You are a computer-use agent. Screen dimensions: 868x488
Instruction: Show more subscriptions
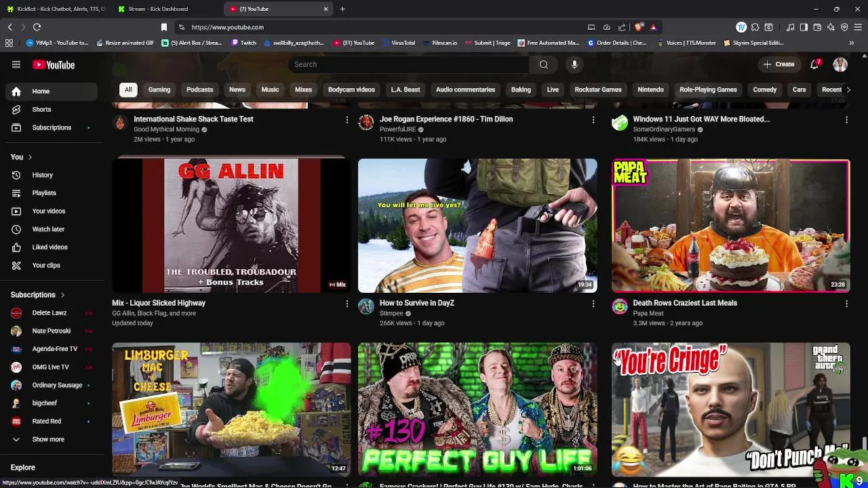point(48,439)
